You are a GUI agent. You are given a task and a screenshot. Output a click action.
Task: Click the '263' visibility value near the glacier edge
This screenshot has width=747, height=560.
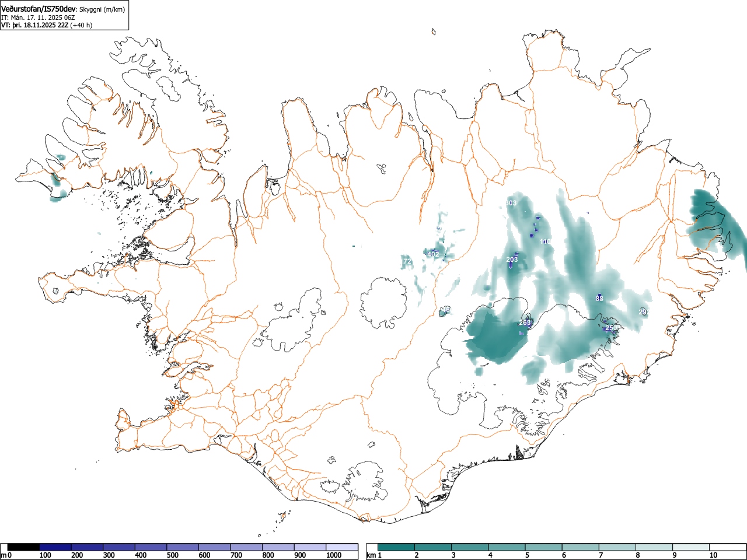(x=525, y=323)
